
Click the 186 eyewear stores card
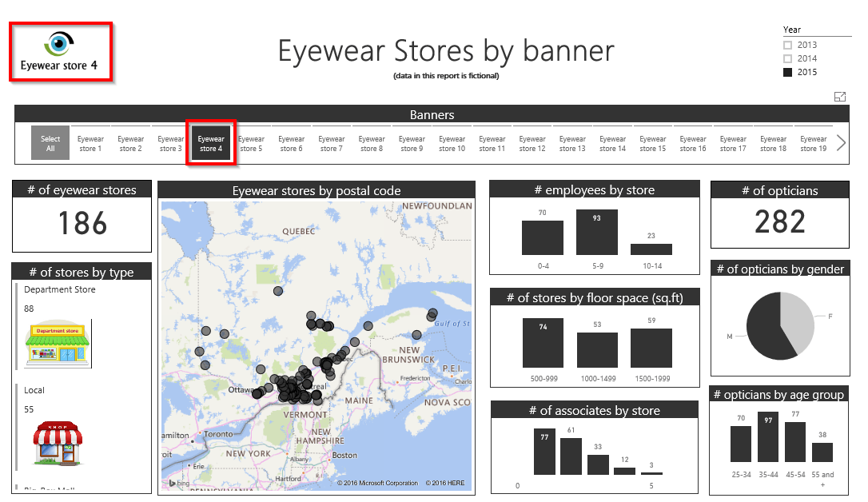pos(82,223)
